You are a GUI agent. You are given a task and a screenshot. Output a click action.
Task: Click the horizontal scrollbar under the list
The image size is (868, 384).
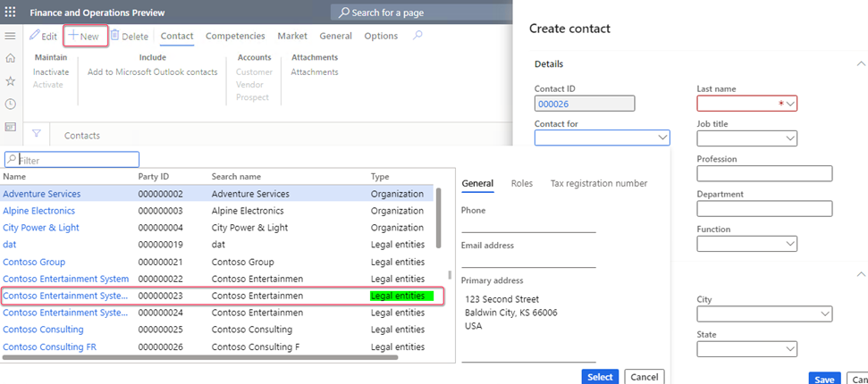pos(200,357)
